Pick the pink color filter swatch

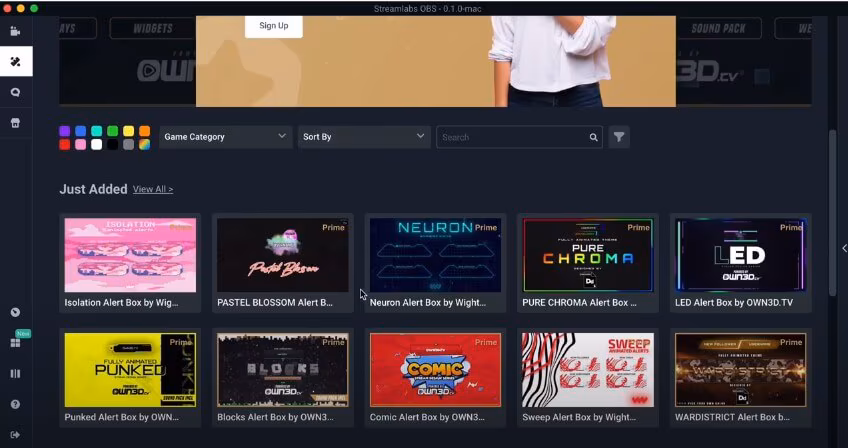(81, 144)
